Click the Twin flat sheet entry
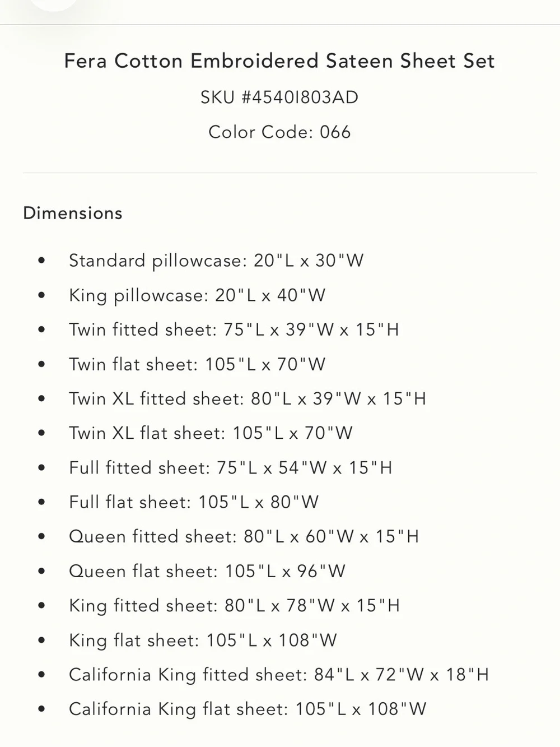 click(197, 364)
